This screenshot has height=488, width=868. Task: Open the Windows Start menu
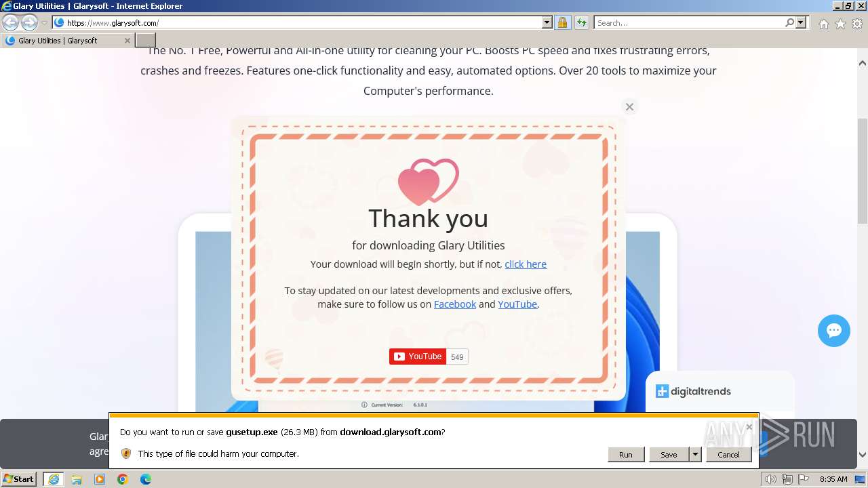click(19, 479)
